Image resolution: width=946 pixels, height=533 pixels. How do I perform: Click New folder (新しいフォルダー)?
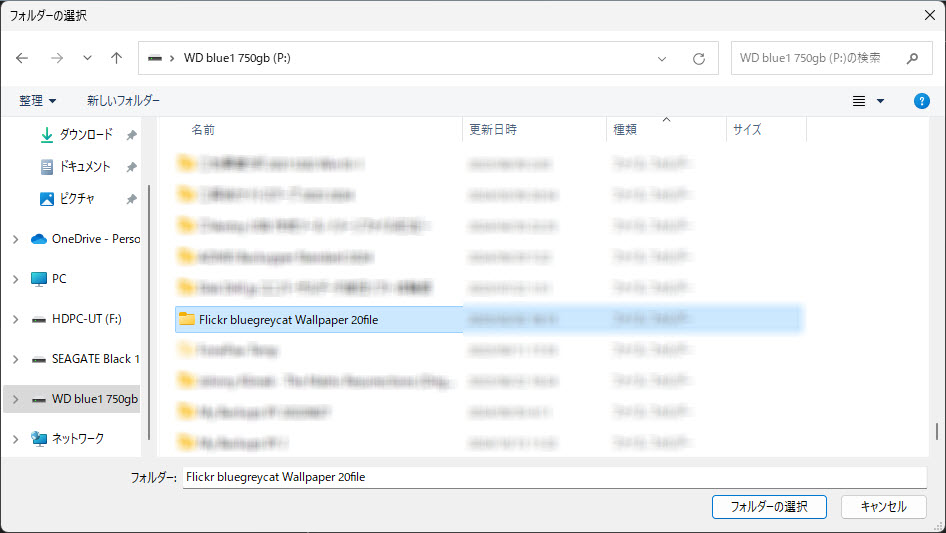pyautogui.click(x=123, y=101)
